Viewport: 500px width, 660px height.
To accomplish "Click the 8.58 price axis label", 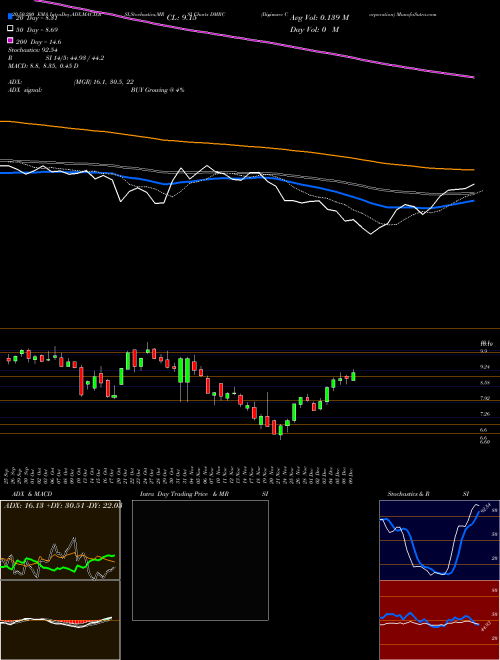I will tap(484, 383).
